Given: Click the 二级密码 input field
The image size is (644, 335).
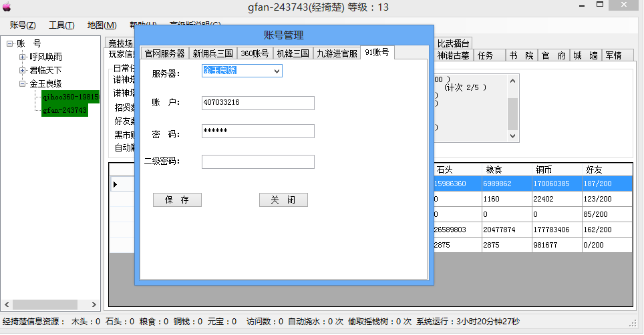Looking at the screenshot, I should pyautogui.click(x=258, y=161).
